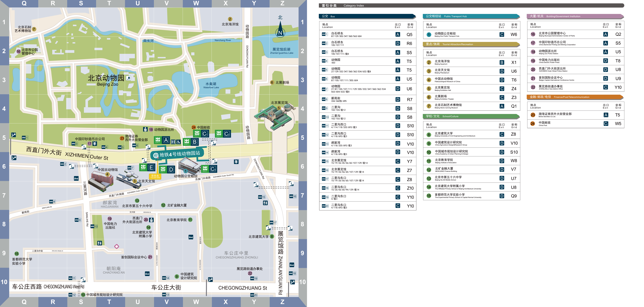Click the restroom icon near bus stop 15
The width and height of the screenshot is (644, 307).
point(265,203)
